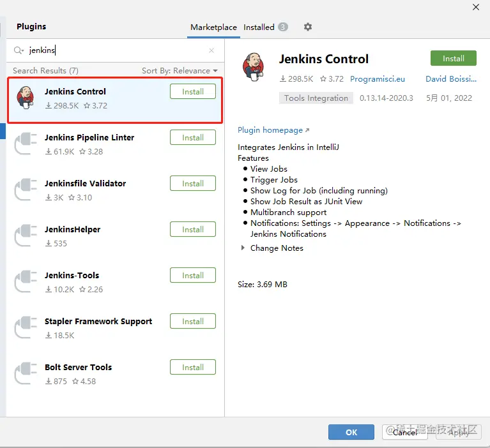Install the Stapler Framework Support plugin
This screenshot has height=448, width=490.
(193, 321)
